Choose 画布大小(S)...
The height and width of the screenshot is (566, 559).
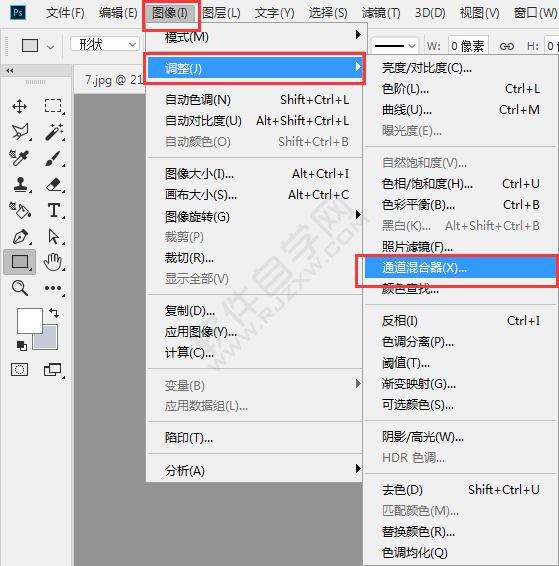click(254, 195)
